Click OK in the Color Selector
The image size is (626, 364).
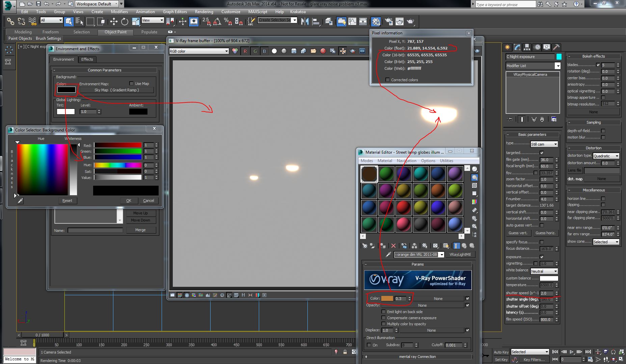129,201
